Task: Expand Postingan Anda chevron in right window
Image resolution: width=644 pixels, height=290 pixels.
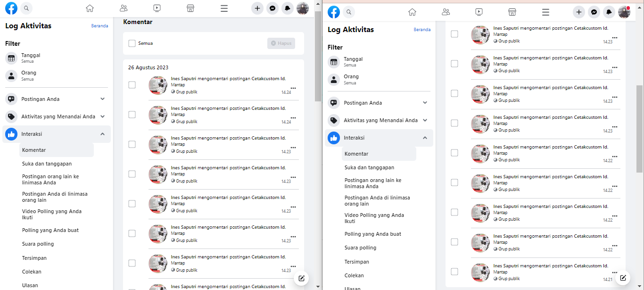Action: point(425,103)
